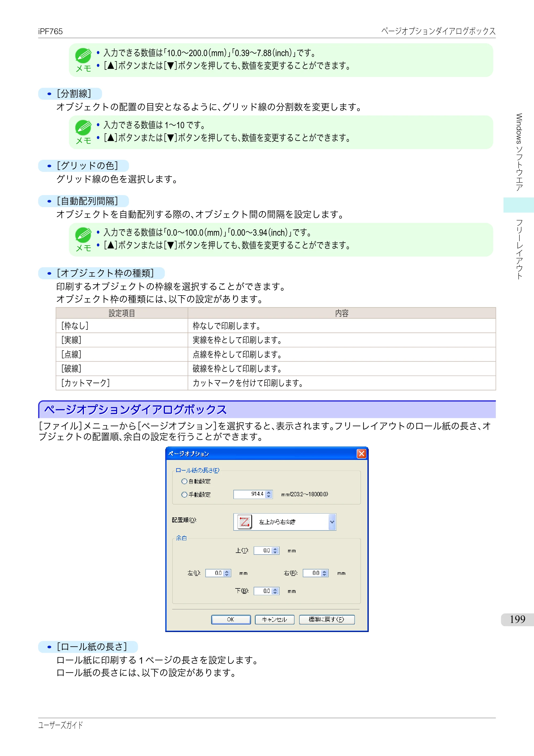Image resolution: width=534 pixels, height=756 pixels.
Task: Click the 標準に戻す(F) button
Action: 327,619
